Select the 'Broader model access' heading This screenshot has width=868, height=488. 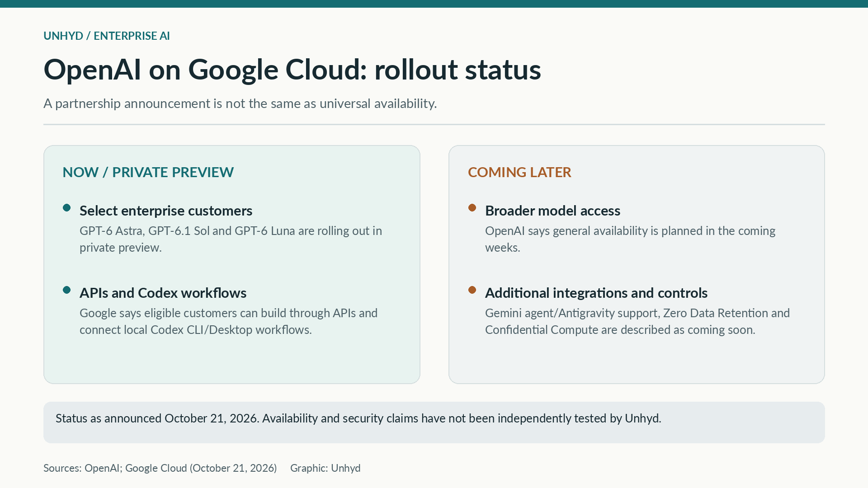(x=552, y=211)
